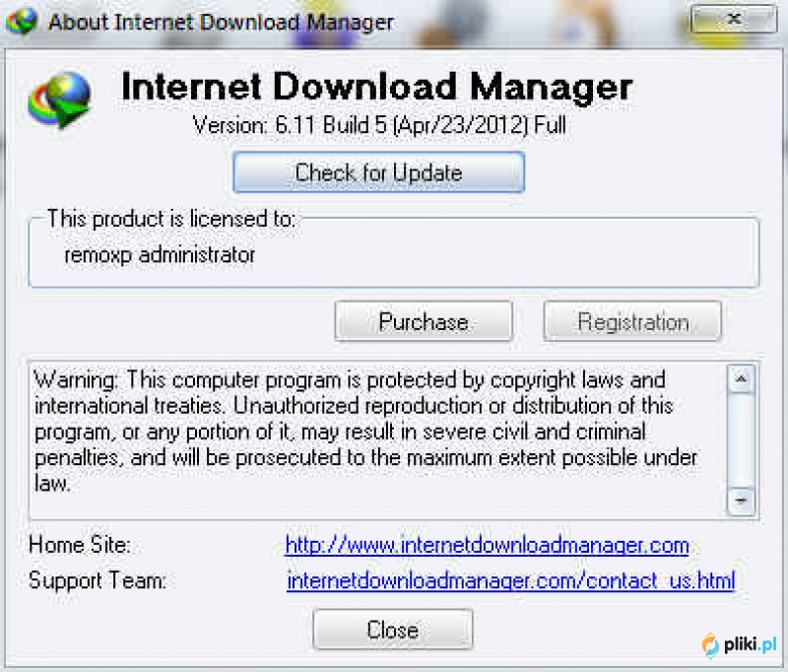Click the large Internet Download Manager logo
Screen dimensions: 788x672
(x=60, y=100)
